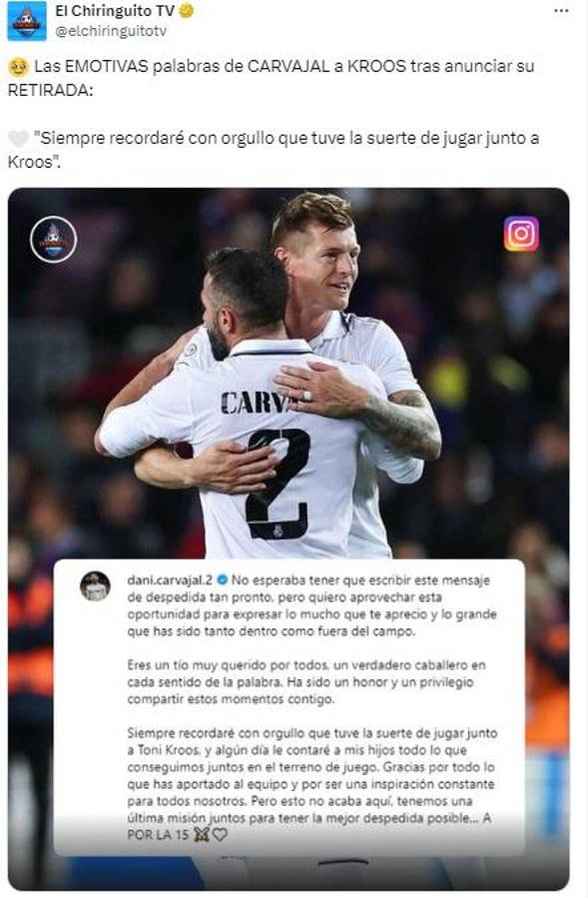Screen dimensions: 588x899
Task: Click the Chiringuito circular logo watermark
Action: point(53,239)
